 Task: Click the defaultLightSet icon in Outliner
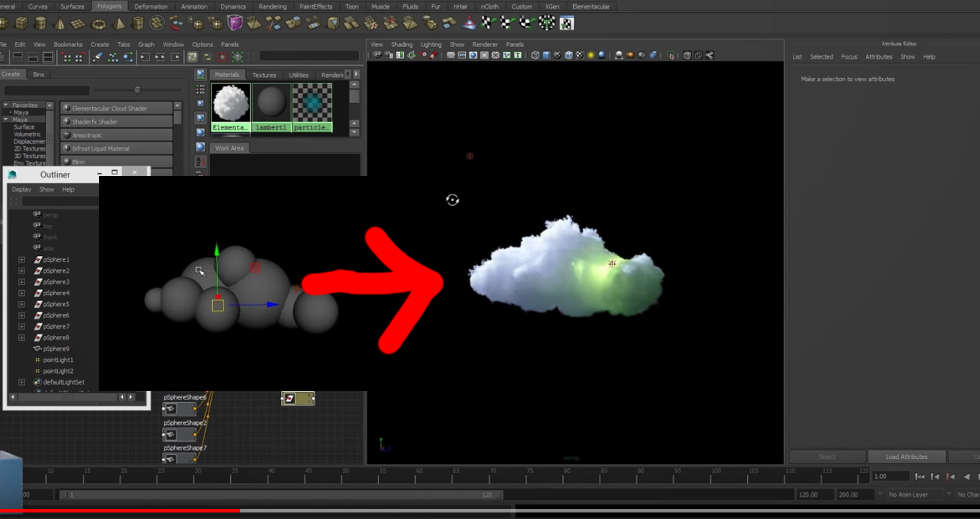tap(37, 382)
